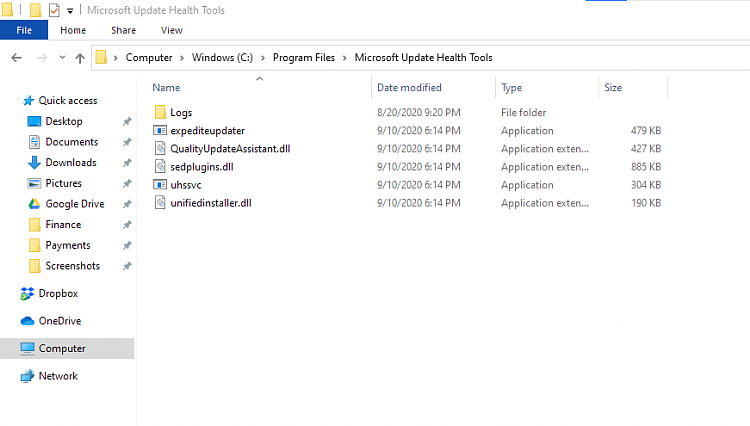Select the expediteupdater file name
Image resolution: width=750 pixels, height=426 pixels.
(x=208, y=131)
